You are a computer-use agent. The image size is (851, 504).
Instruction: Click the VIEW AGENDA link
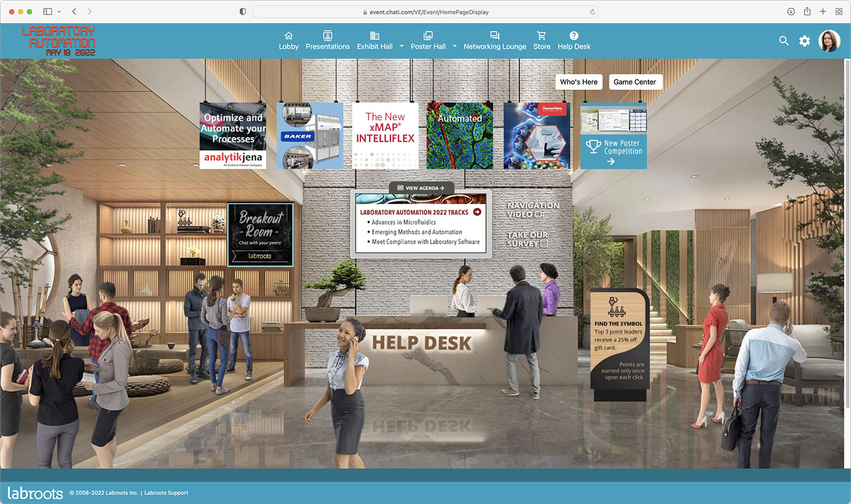421,187
